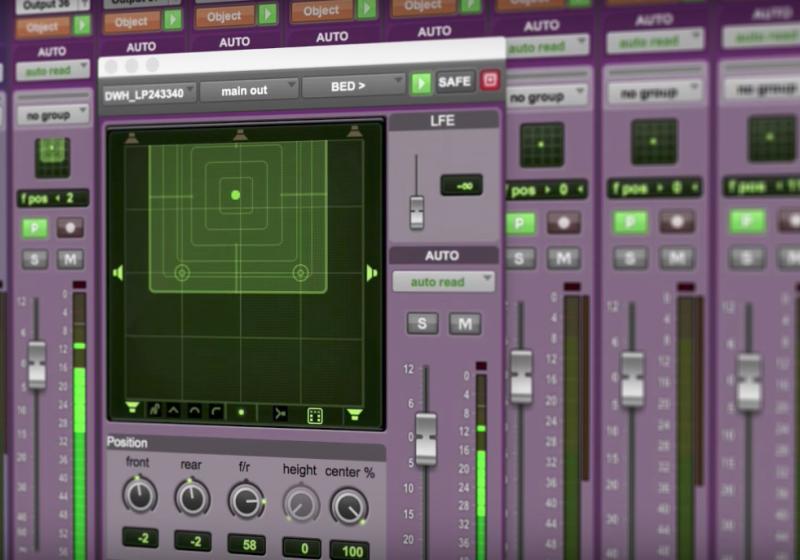The height and width of the screenshot is (560, 800).
Task: Mute the strip beside the LFE section
Action: point(563,259)
